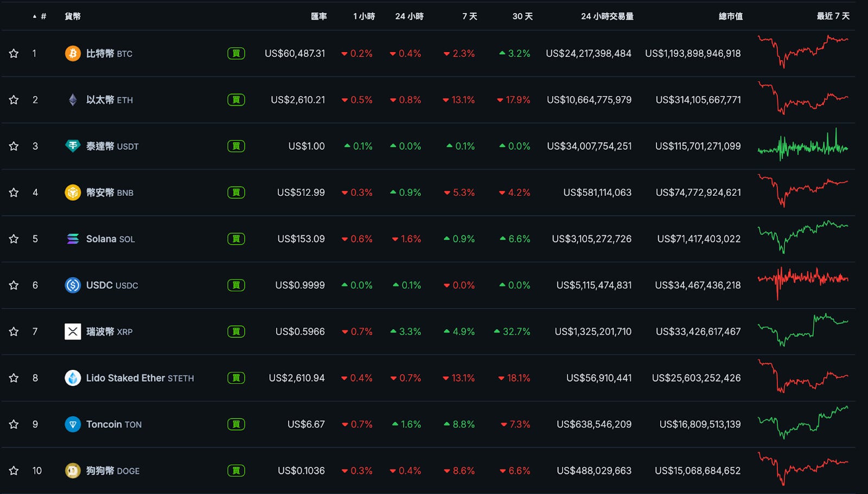Buy BNB using its 買 button

[236, 193]
